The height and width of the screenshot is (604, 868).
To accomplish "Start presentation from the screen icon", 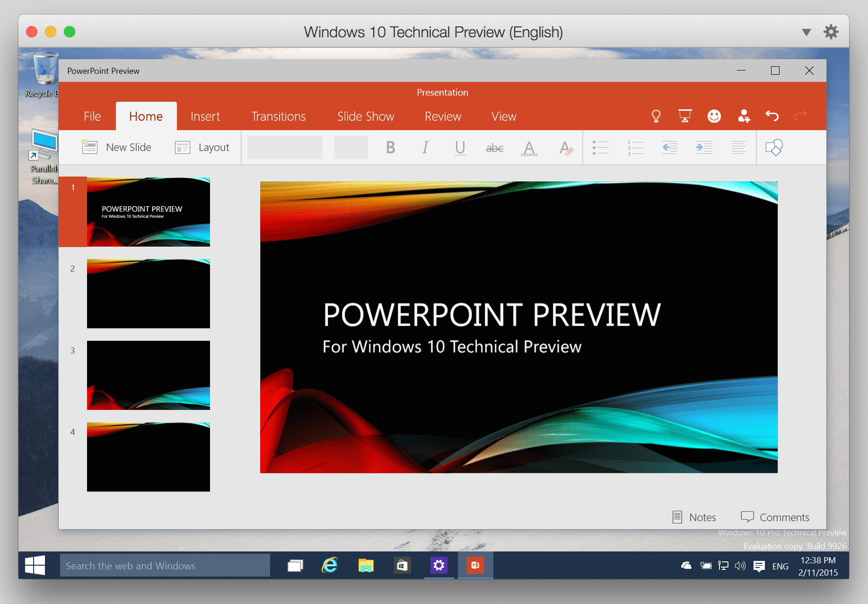I will (x=685, y=116).
